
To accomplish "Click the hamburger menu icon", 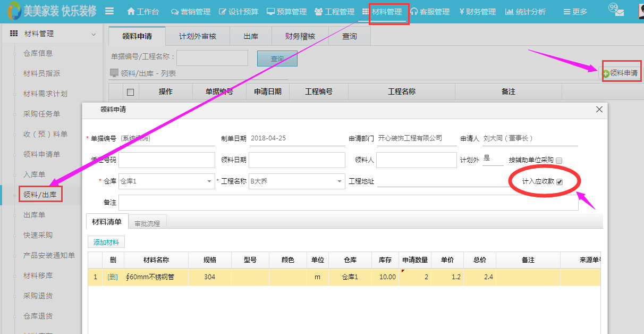I will click(109, 11).
